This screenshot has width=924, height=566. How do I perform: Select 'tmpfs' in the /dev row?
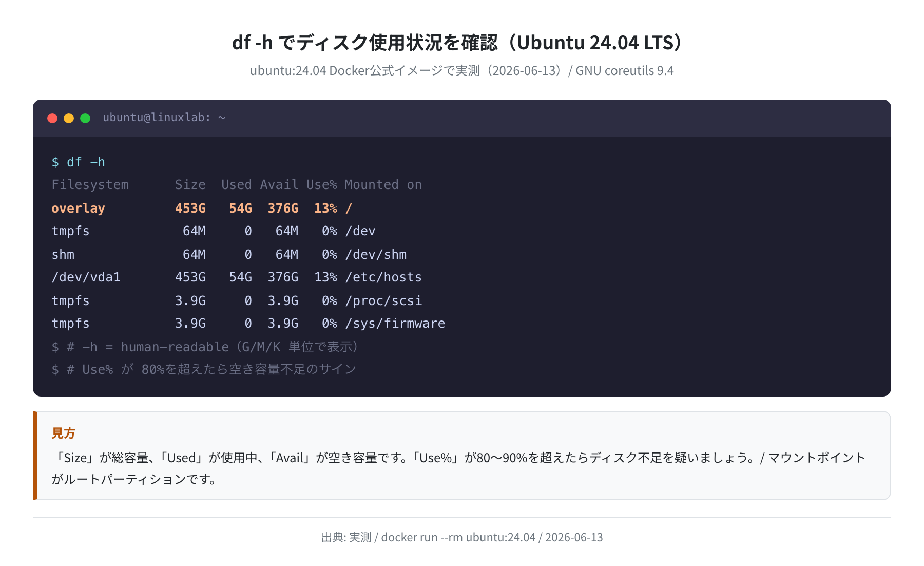click(x=71, y=231)
